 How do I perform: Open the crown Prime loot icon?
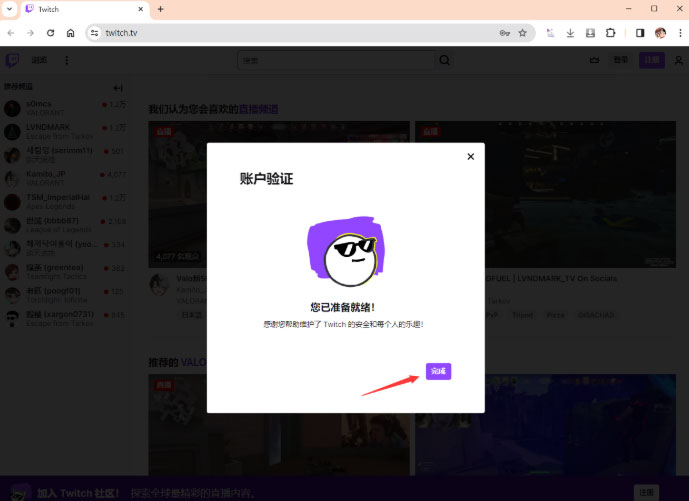[x=594, y=60]
